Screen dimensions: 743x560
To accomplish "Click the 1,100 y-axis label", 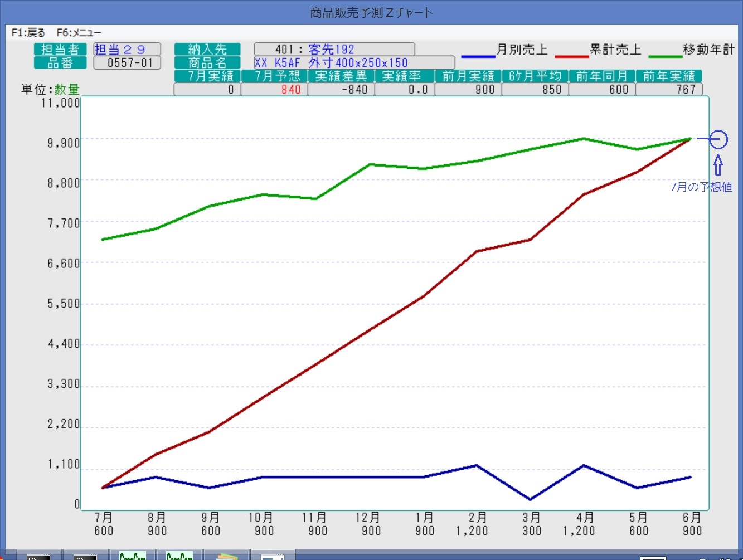I will pos(64,464).
